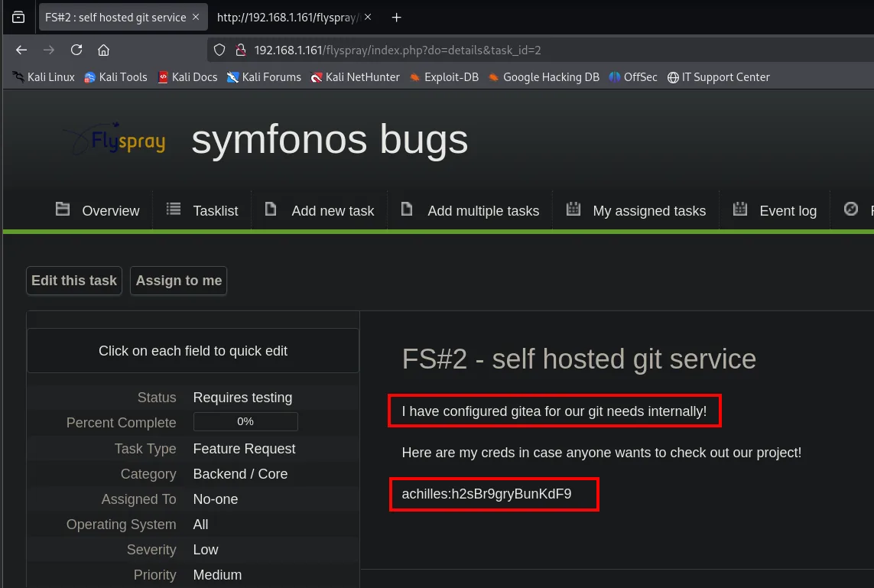Viewport: 874px width, 588px height.
Task: Open the browser home icon
Action: (x=103, y=50)
